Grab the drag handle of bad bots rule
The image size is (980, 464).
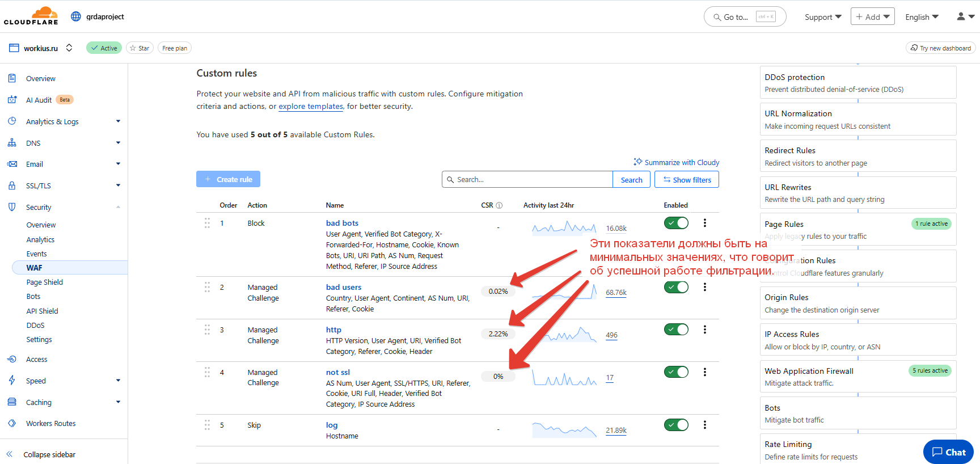click(207, 223)
